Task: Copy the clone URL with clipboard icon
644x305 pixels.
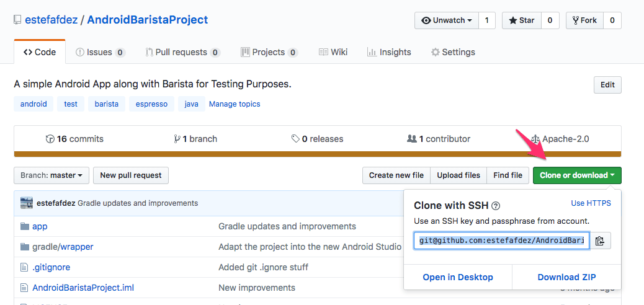Action: [600, 241]
